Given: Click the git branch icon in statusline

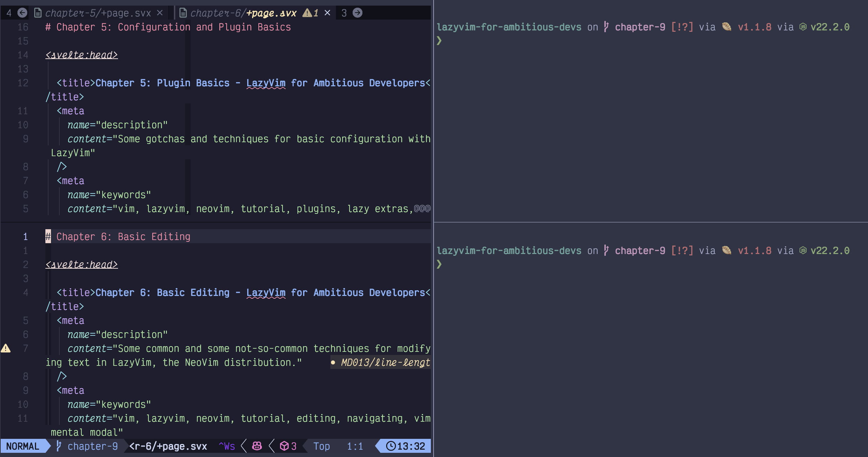Looking at the screenshot, I should [x=59, y=446].
